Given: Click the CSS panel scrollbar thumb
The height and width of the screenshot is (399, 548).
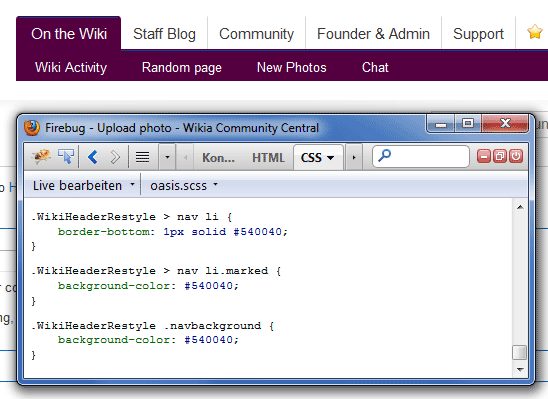Looking at the screenshot, I should point(520,352).
